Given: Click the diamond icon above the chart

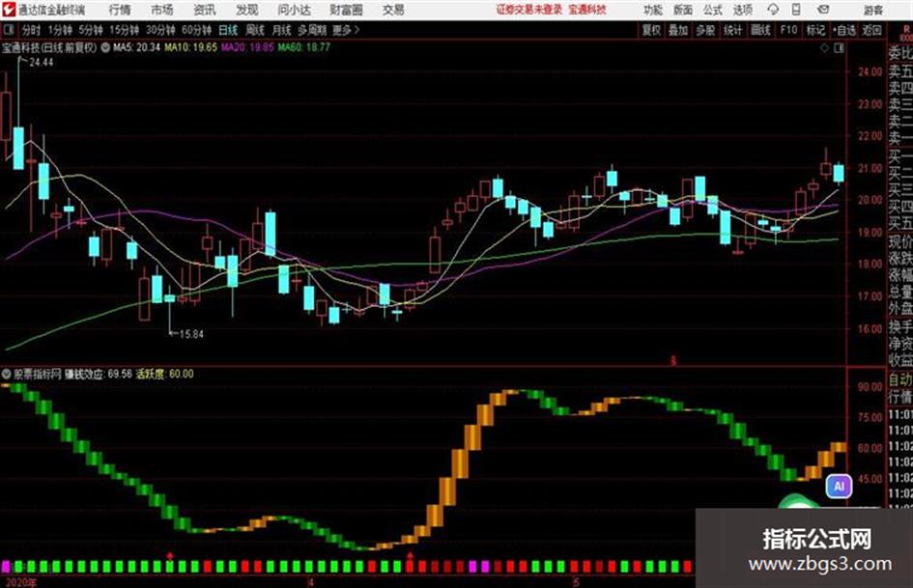Looking at the screenshot, I should 824,48.
